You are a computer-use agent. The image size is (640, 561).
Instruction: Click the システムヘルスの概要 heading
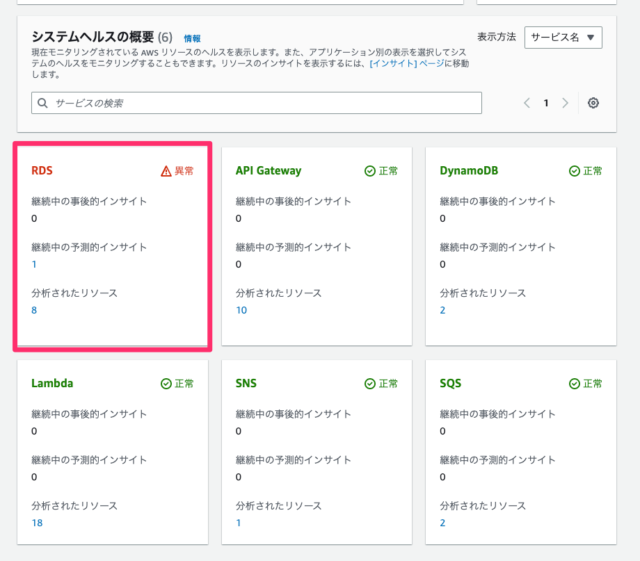(x=93, y=37)
